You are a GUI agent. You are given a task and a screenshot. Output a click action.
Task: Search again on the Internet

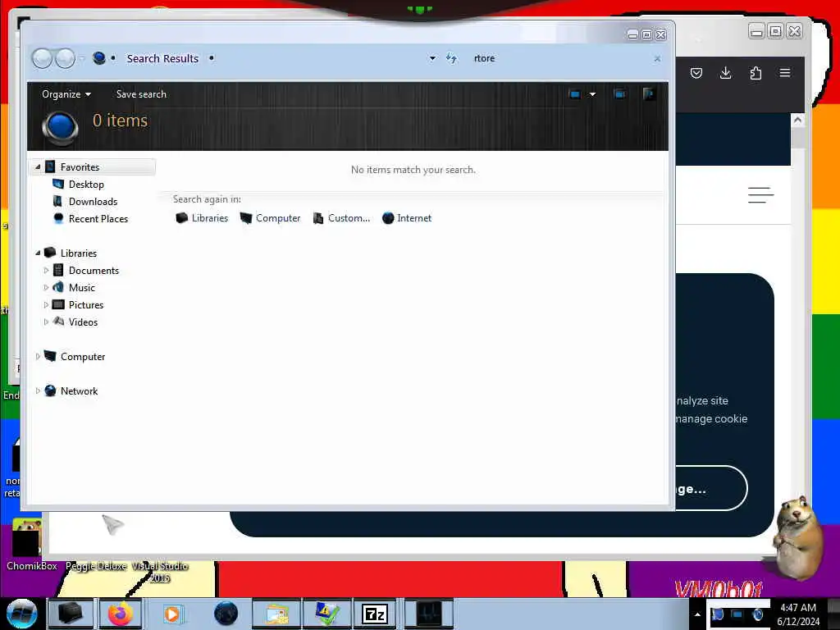click(407, 218)
